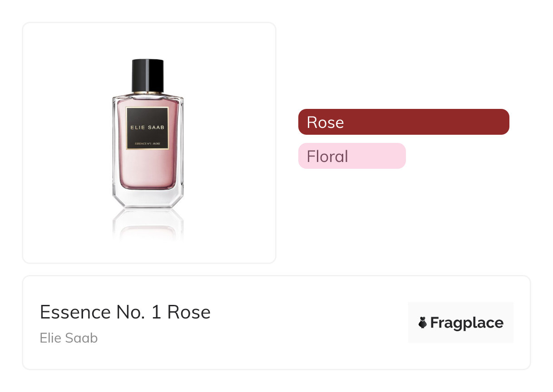The image size is (553, 392).
Task: Select the pink Floral accord bar
Action: (352, 156)
